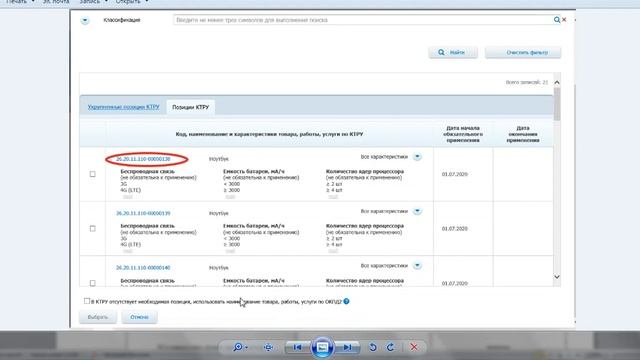Click the help question mark near OKPD2 checkbox

click(x=346, y=301)
